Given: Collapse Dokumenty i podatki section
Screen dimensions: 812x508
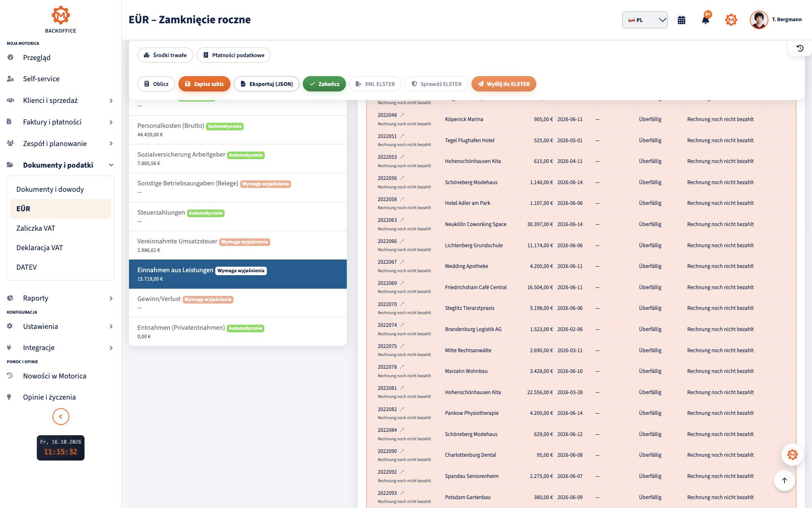Looking at the screenshot, I should click(x=60, y=165).
